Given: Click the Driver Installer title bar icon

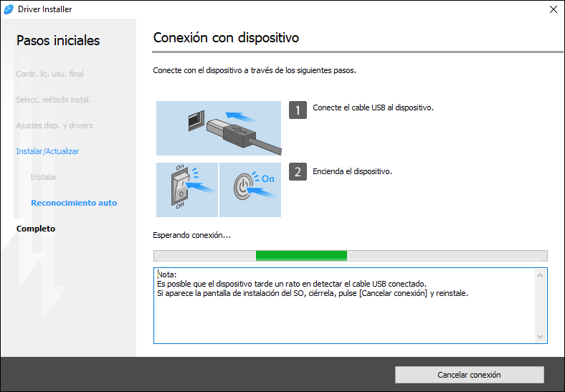Looking at the screenshot, I should pyautogui.click(x=9, y=9).
